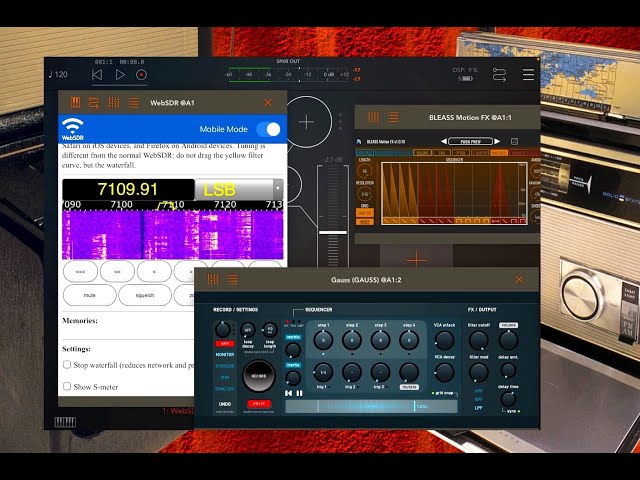
Task: Select next BLEASS preset with right arrow
Action: coord(497,142)
